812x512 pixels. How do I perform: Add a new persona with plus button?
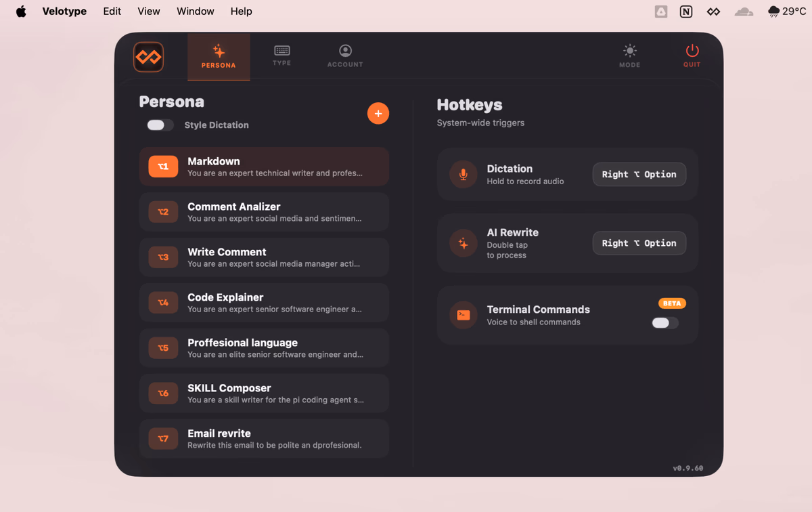click(x=378, y=113)
